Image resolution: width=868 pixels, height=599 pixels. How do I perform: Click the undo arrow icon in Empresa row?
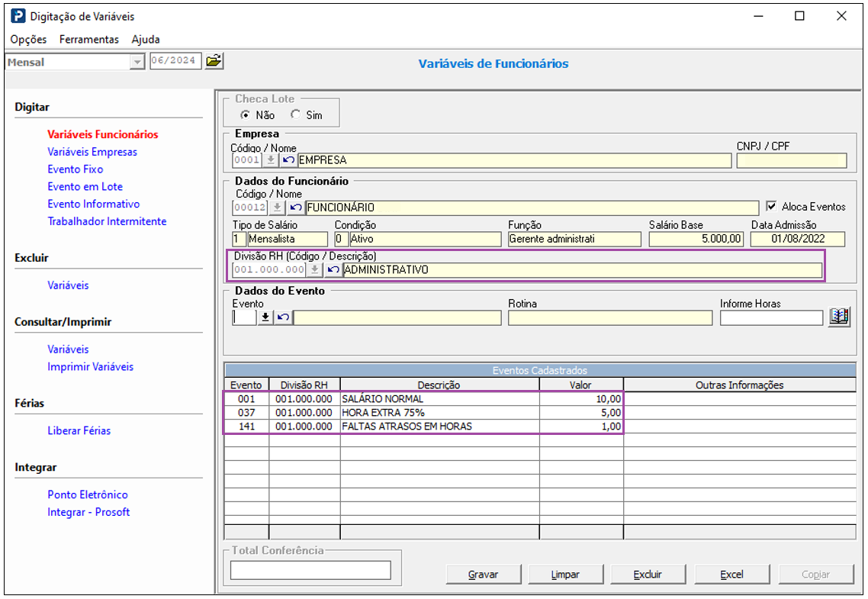[288, 160]
